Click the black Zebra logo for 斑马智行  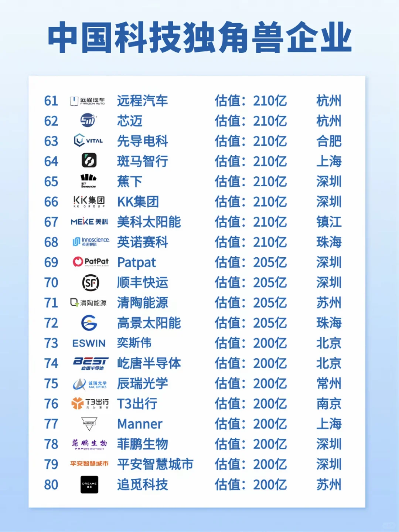[89, 160]
